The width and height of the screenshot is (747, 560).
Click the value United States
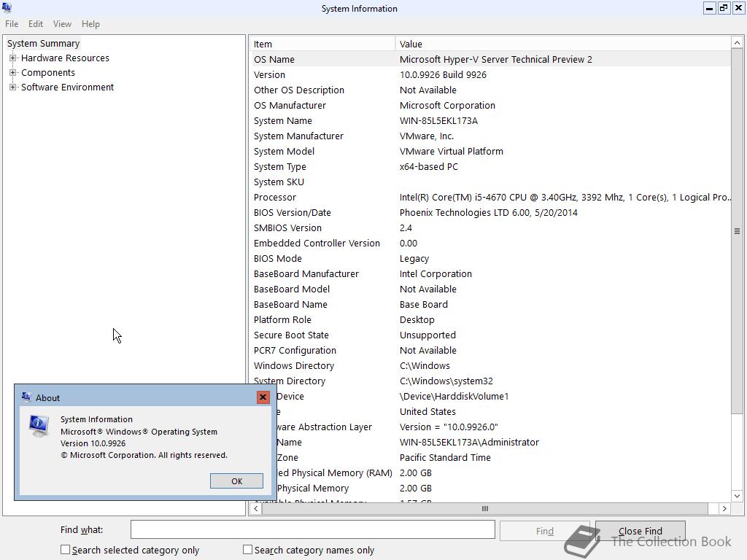click(x=427, y=411)
